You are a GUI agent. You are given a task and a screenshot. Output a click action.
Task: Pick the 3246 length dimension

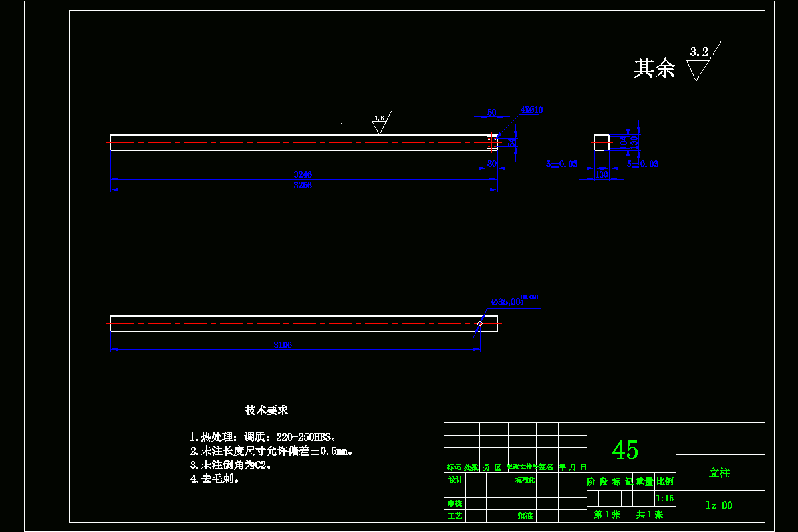303,174
